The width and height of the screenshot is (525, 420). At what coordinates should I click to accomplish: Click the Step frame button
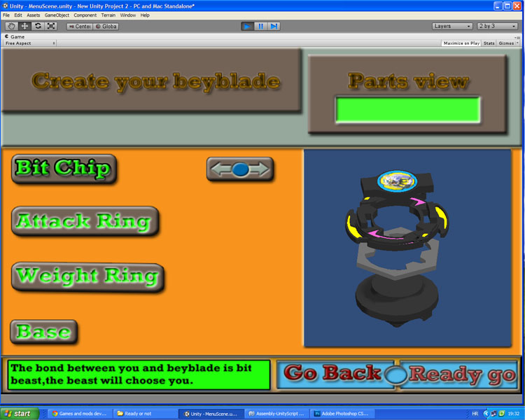pyautogui.click(x=274, y=26)
